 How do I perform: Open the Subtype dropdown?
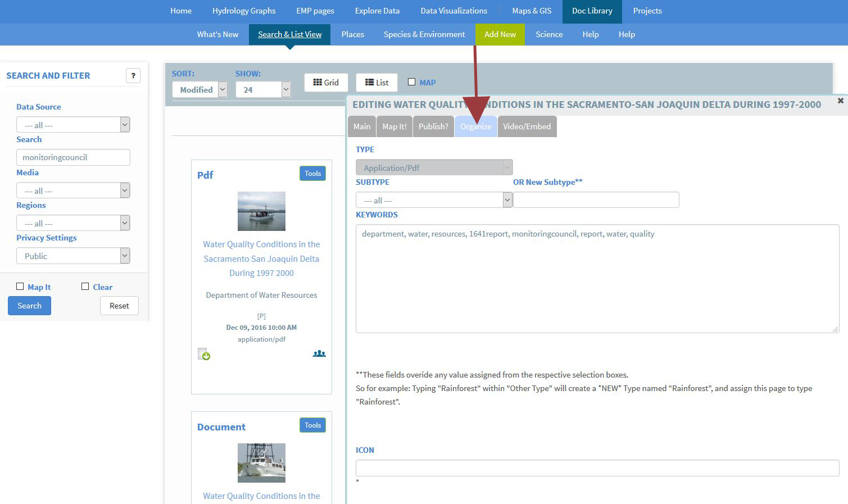pos(433,200)
